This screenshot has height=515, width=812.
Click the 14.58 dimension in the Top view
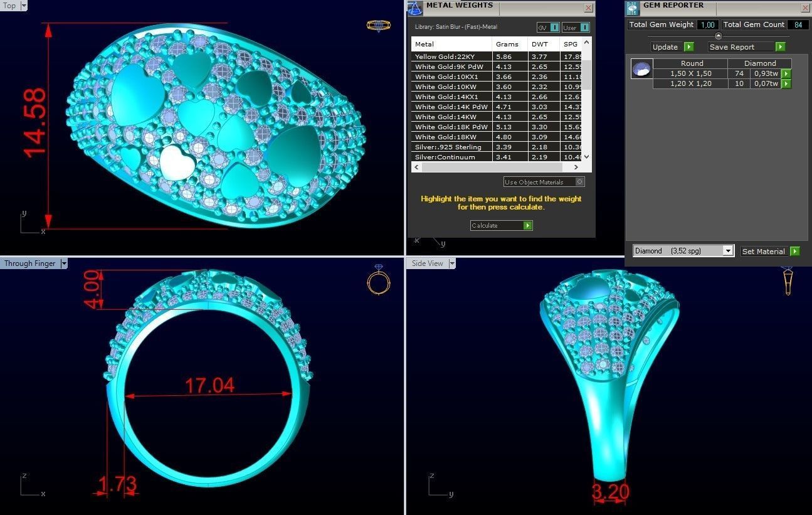pyautogui.click(x=34, y=123)
